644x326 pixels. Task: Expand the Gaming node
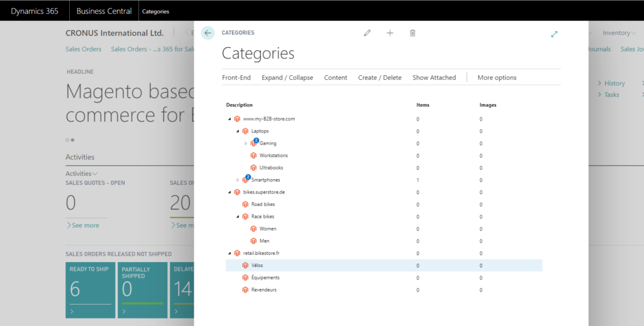pos(246,143)
